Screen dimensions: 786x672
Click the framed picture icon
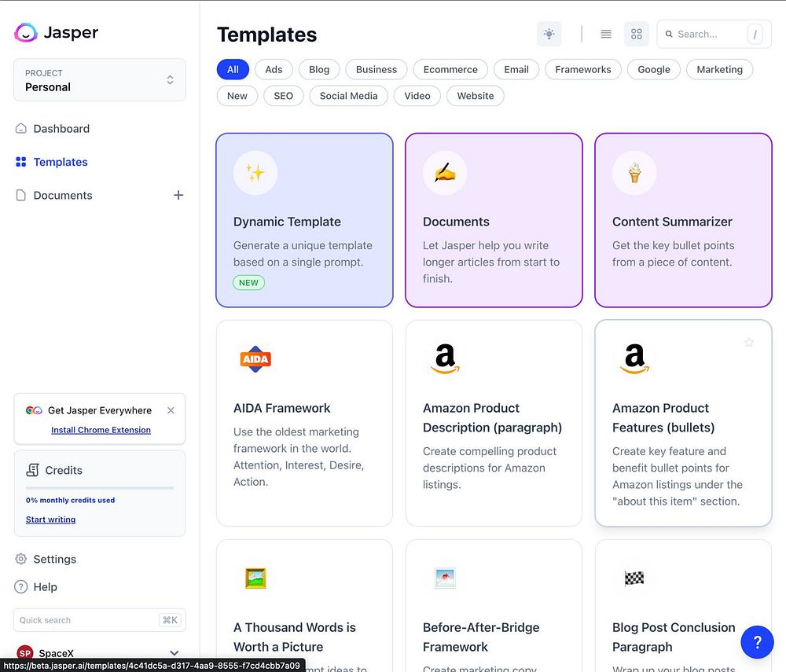click(x=255, y=578)
